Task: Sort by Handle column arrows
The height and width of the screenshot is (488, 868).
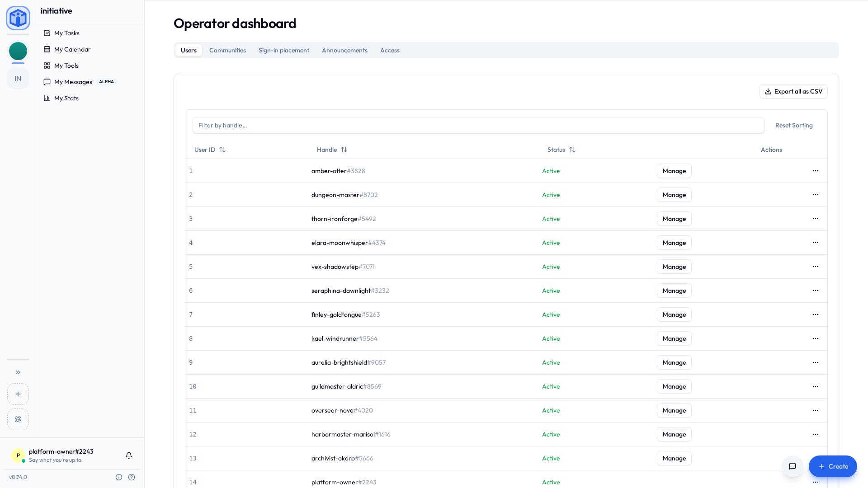Action: (x=344, y=150)
